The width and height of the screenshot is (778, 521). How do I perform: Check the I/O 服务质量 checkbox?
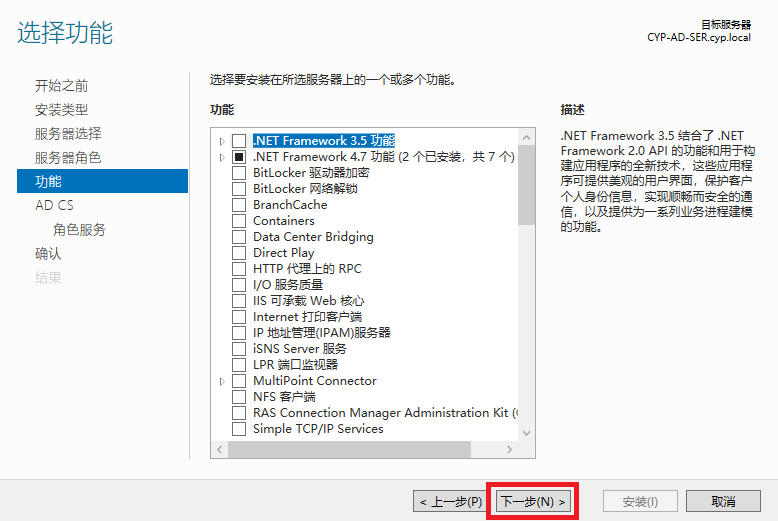pyautogui.click(x=239, y=285)
